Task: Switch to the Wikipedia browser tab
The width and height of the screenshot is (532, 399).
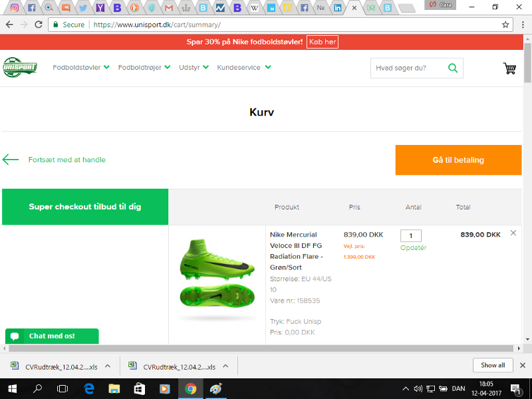Action: point(254,7)
